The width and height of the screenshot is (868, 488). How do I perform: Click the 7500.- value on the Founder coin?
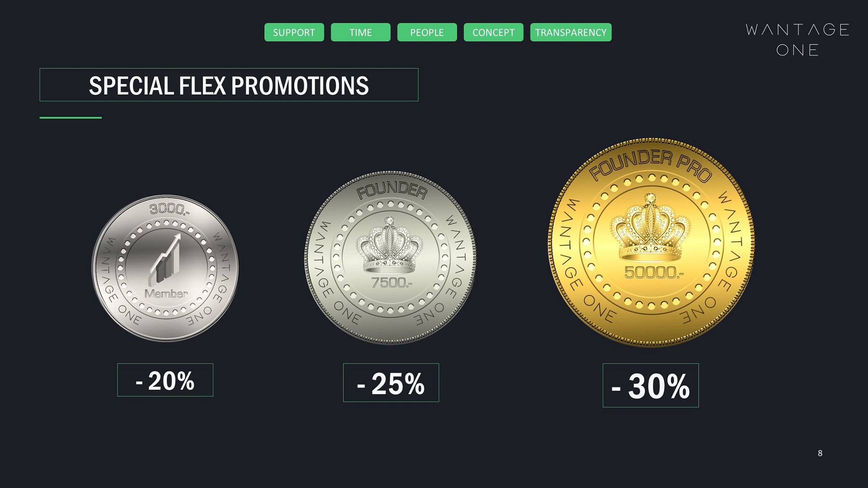point(391,283)
